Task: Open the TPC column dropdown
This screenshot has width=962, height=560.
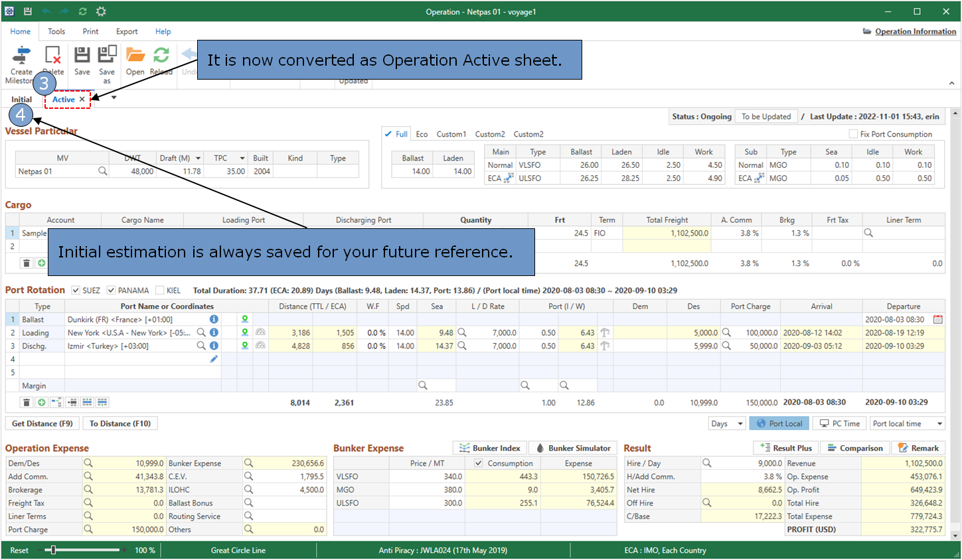Action: [x=242, y=158]
